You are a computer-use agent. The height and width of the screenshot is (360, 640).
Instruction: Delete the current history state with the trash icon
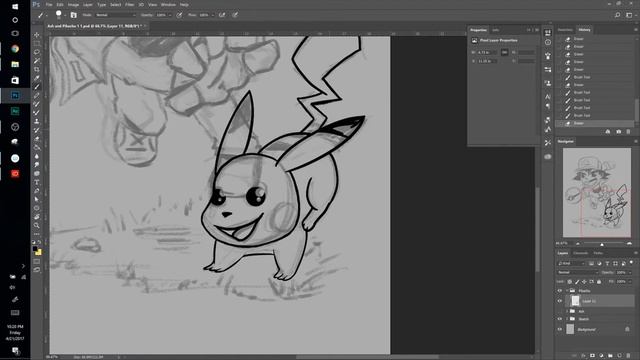tap(628, 131)
